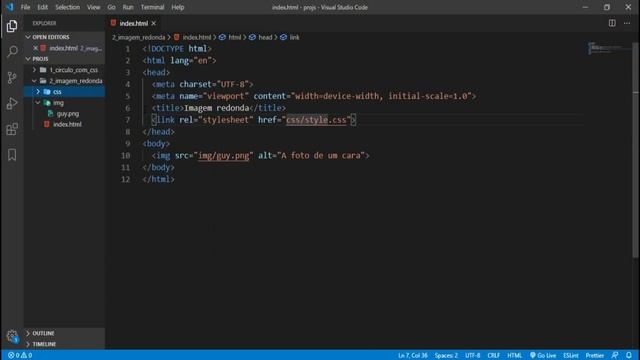Click line number 10 in the gutter

coord(126,156)
